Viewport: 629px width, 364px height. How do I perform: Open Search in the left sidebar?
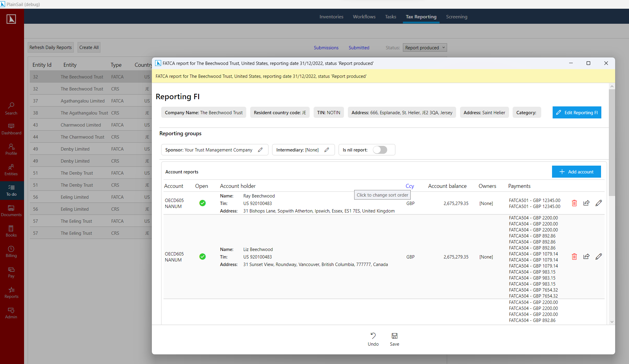(x=11, y=109)
